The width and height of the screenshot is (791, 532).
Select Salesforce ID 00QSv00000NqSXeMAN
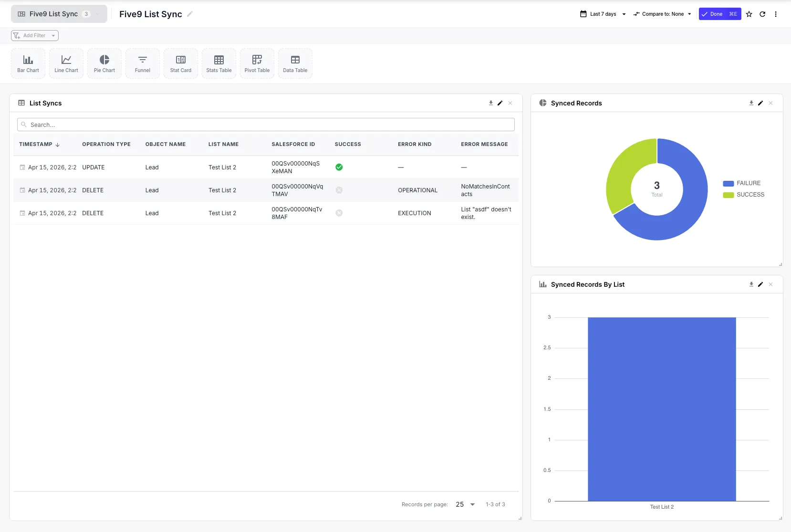click(296, 167)
